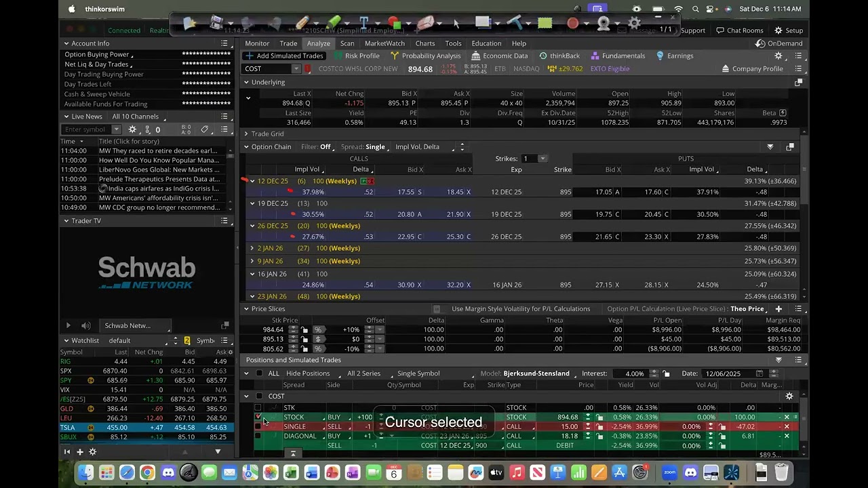Click OnDemand button
This screenshot has width=868, height=488.
pos(779,43)
